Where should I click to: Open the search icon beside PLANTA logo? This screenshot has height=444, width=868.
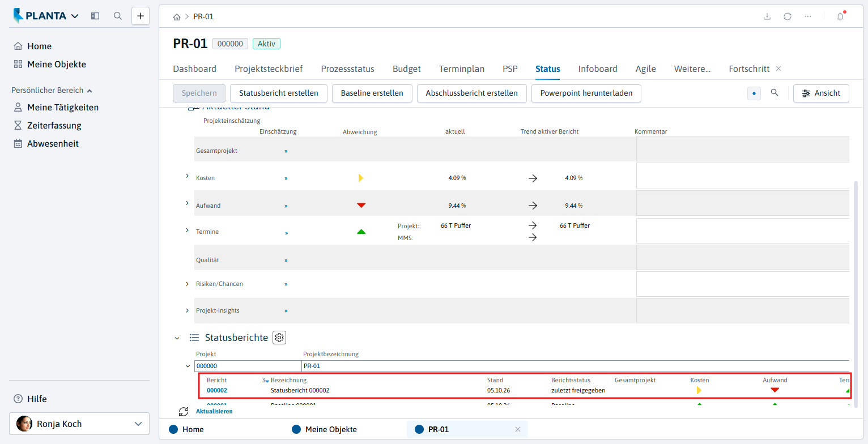pyautogui.click(x=118, y=16)
